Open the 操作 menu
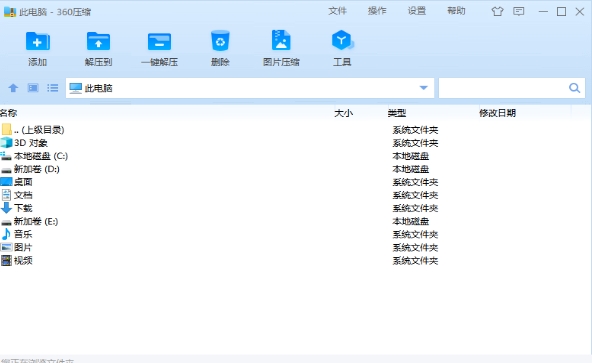The height and width of the screenshot is (363, 592). [377, 11]
